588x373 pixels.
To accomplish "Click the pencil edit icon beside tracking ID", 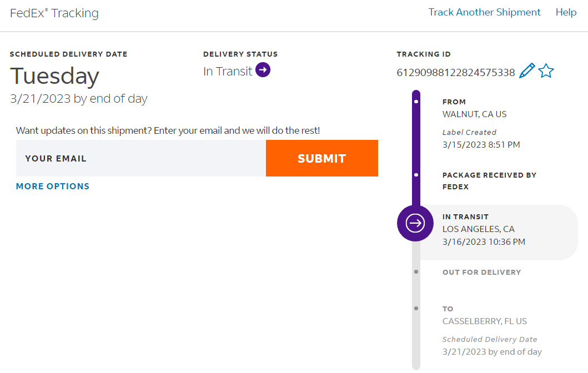I will tap(527, 71).
